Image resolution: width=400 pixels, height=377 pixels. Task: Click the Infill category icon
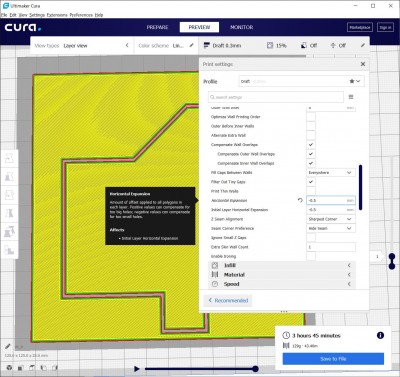pyautogui.click(x=215, y=265)
